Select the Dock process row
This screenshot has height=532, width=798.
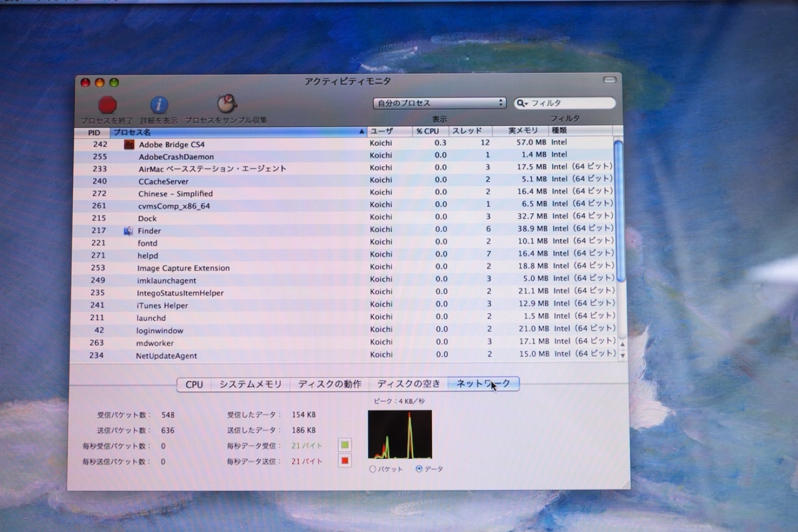[x=344, y=218]
